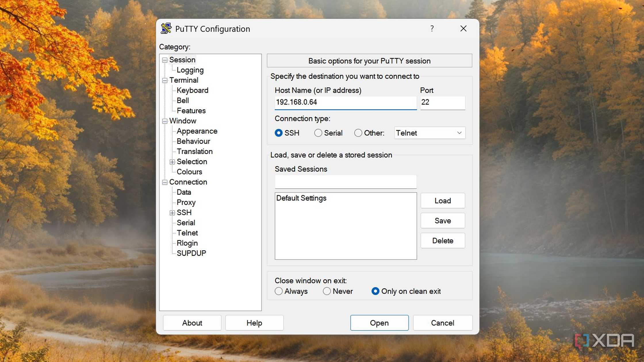
Task: Select the Other connection type radio
Action: pyautogui.click(x=358, y=133)
